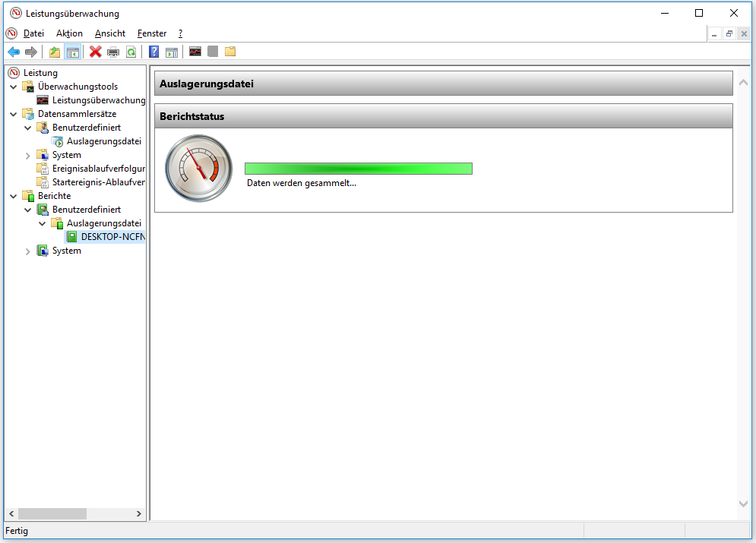
Task: Click the speedometer gauge in Berichtstatus
Action: (x=198, y=168)
